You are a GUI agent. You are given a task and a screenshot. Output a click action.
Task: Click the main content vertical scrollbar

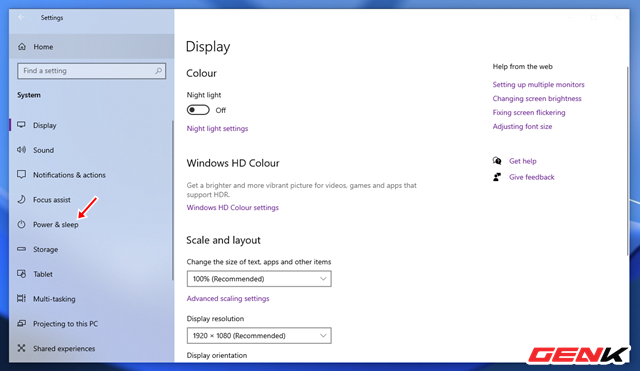pos(628,161)
